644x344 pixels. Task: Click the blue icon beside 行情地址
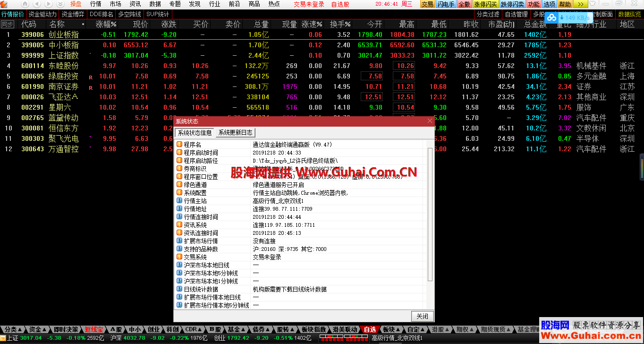tap(179, 208)
